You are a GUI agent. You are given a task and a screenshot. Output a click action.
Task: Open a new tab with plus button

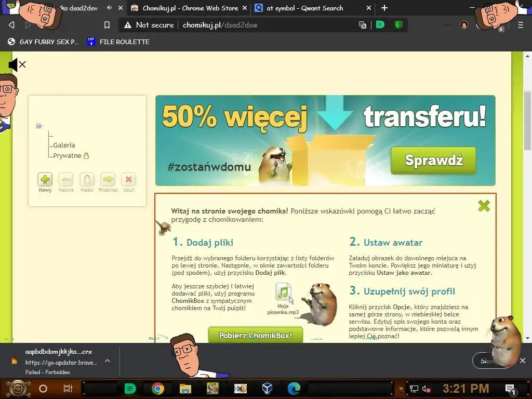(x=384, y=7)
